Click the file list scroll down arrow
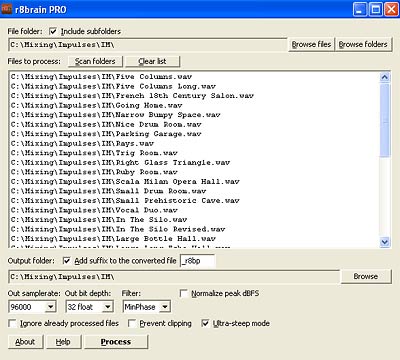400x360 pixels. pos(385,242)
